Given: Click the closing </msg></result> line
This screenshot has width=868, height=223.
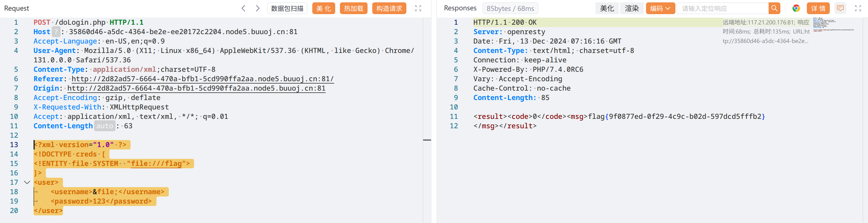Looking at the screenshot, I should pyautogui.click(x=505, y=126).
